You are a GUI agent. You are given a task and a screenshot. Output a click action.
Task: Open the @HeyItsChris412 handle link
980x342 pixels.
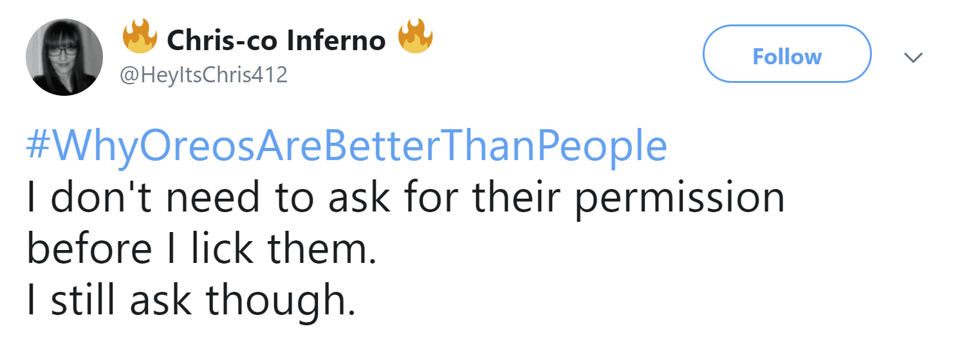tap(203, 76)
